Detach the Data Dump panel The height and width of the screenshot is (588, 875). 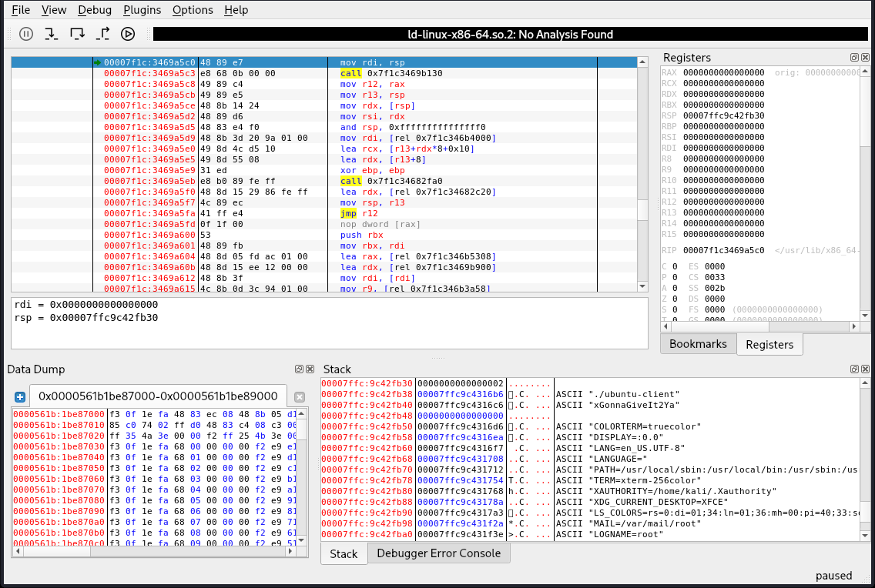[299, 369]
